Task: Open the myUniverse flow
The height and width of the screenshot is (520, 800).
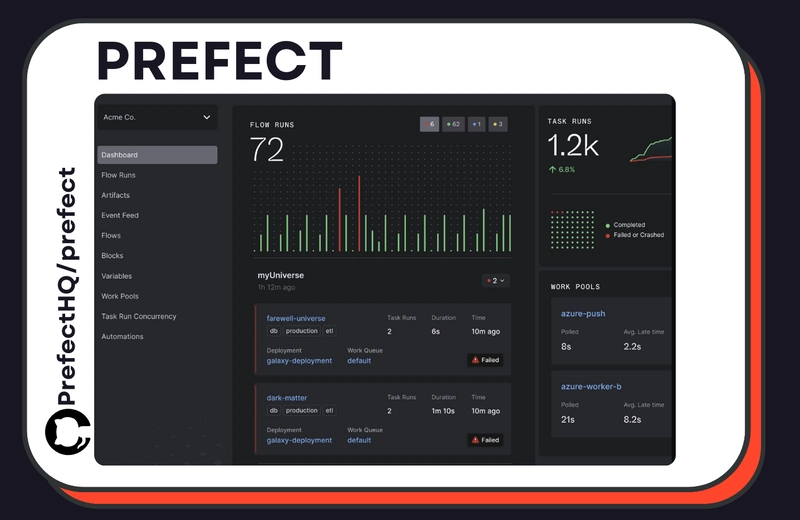Action: pyautogui.click(x=281, y=275)
